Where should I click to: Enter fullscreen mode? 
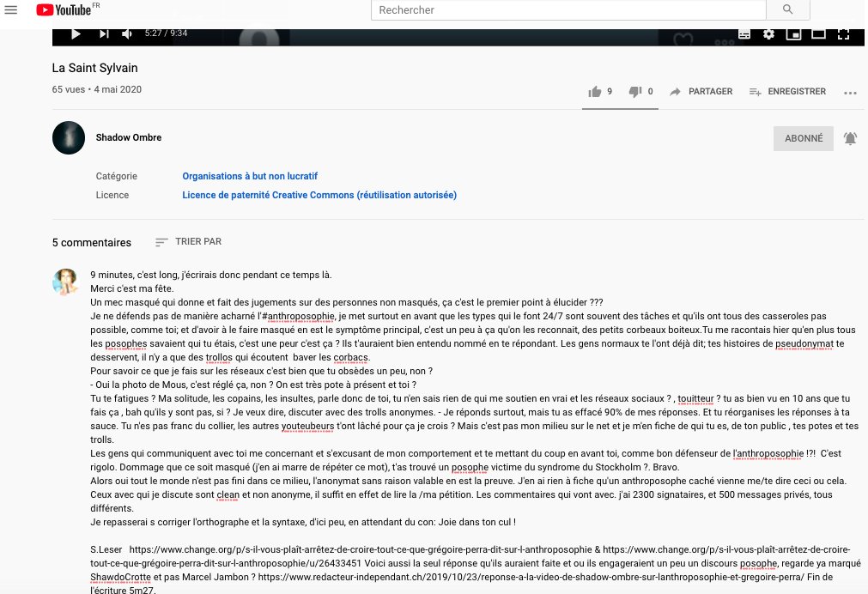click(x=843, y=34)
